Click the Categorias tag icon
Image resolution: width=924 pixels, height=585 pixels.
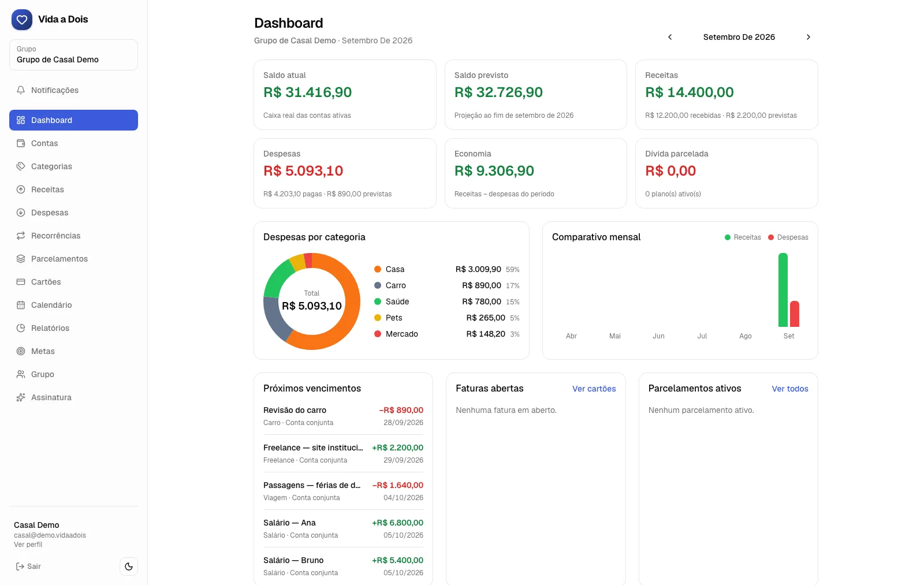[21, 166]
